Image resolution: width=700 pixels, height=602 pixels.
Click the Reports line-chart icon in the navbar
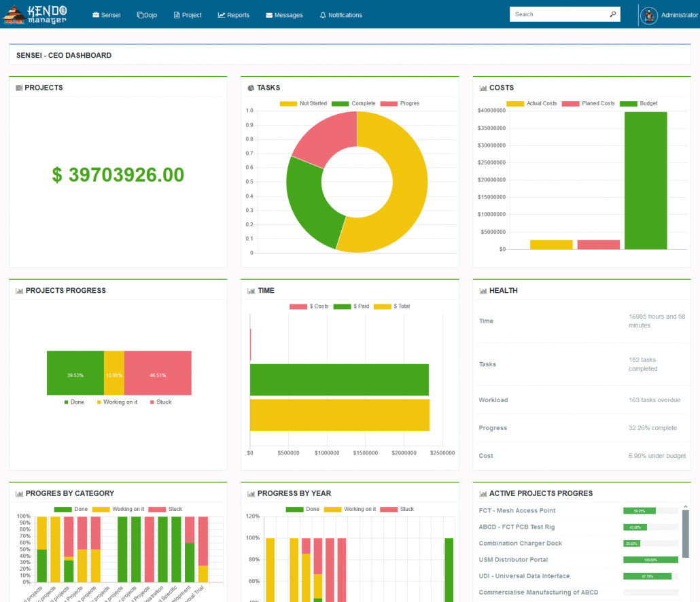point(220,14)
